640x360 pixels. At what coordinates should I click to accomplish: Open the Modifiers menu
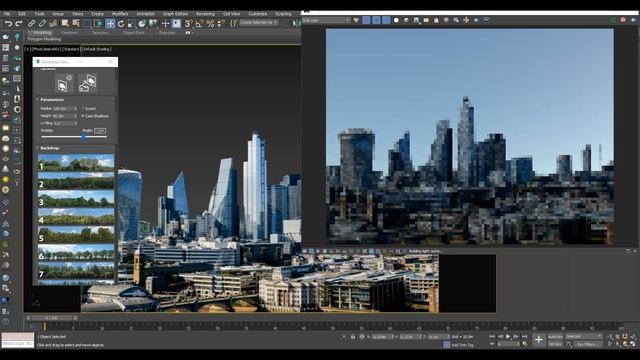[120, 14]
